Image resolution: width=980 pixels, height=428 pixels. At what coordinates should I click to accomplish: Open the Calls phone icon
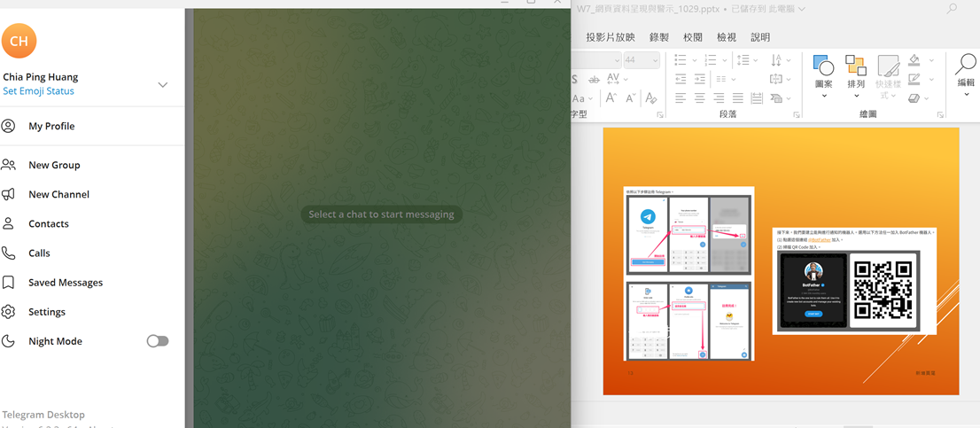[9, 253]
